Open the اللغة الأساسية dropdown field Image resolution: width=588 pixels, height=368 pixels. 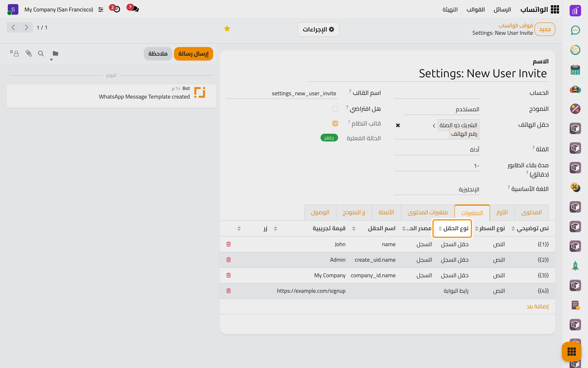pyautogui.click(x=437, y=190)
